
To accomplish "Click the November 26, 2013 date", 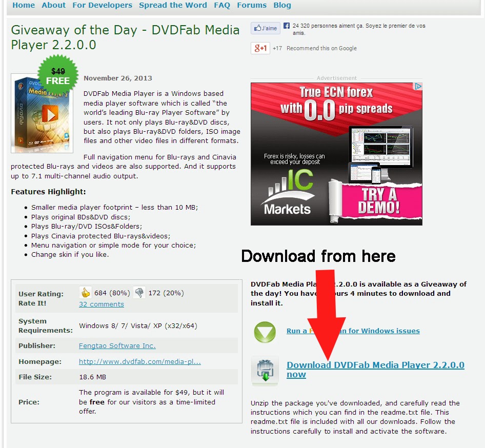I will point(118,78).
